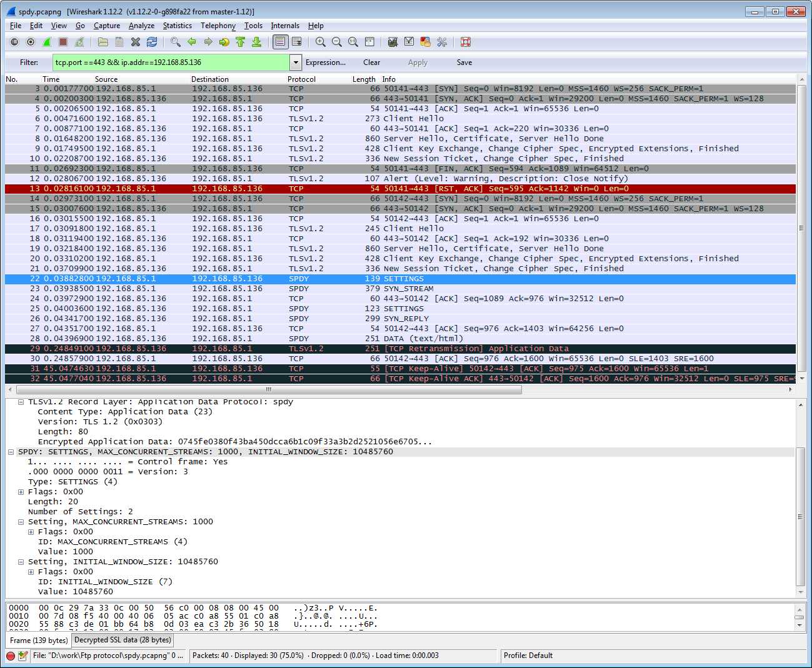The image size is (812, 668).
Task: Edit capture filters icon
Action: 393,42
